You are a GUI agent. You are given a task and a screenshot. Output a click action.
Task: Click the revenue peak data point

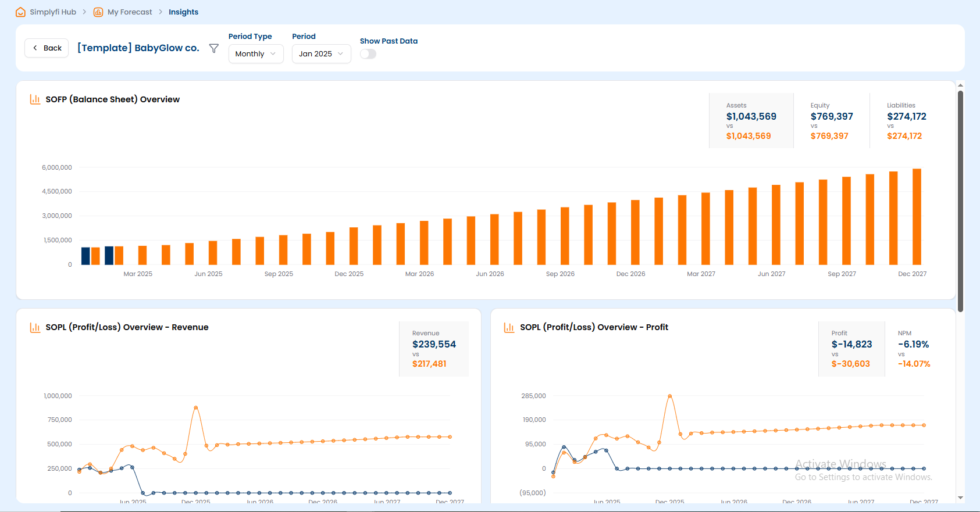coord(196,408)
